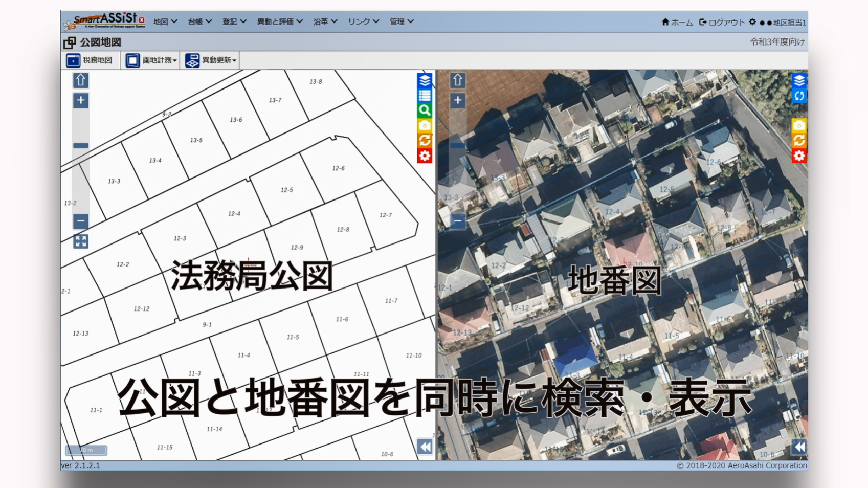This screenshot has height=488, width=868.
Task: Click the yellow camera icon on left map
Action: coord(425,125)
